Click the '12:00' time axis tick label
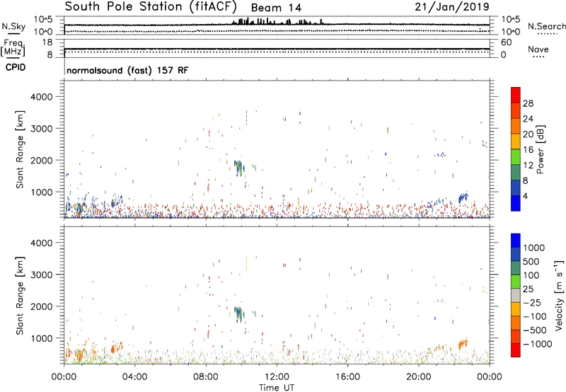Screen dimensions: 566x392 click(x=277, y=377)
